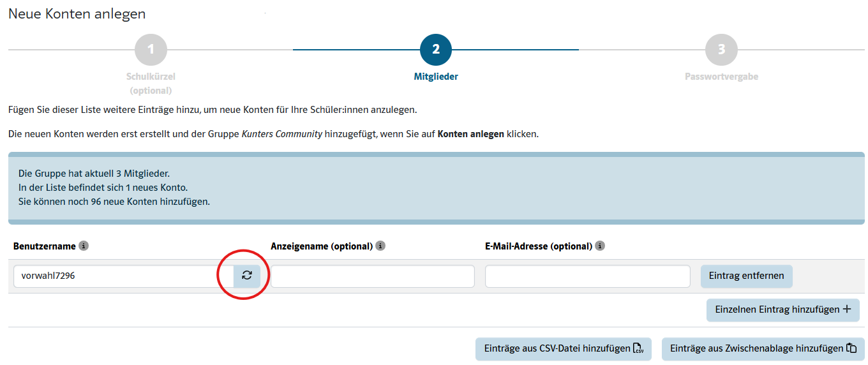This screenshot has height=365, width=868.
Task: Select the step 2 circle in wizard
Action: tap(436, 50)
